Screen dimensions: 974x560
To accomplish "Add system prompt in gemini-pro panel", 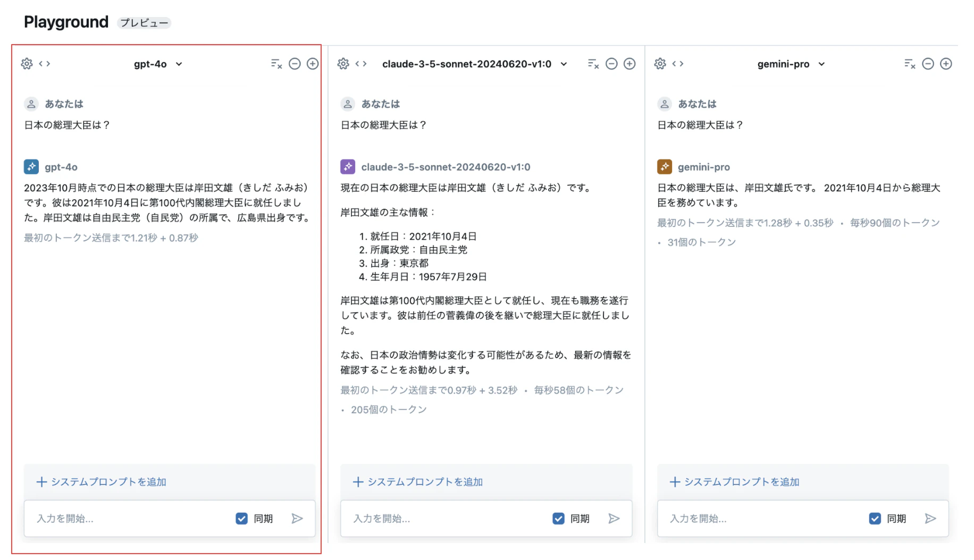I will click(x=734, y=482).
